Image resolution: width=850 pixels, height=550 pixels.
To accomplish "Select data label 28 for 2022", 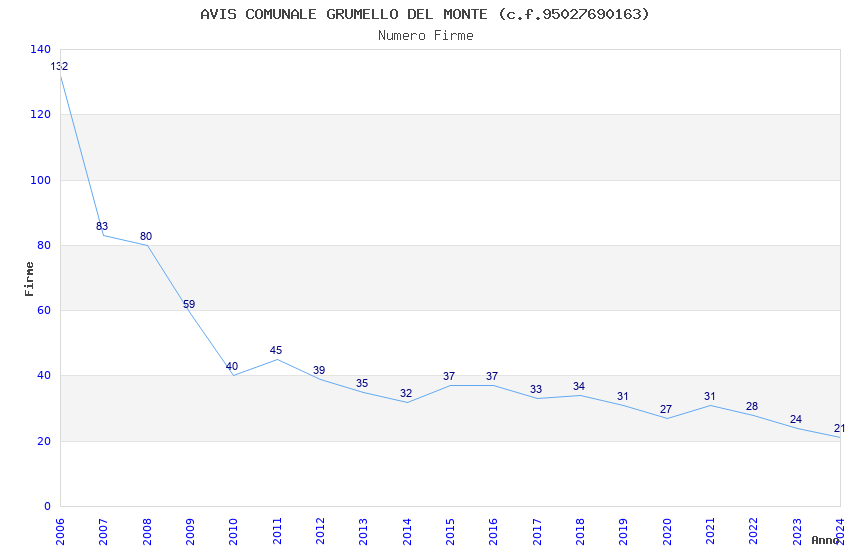I will (752, 406).
